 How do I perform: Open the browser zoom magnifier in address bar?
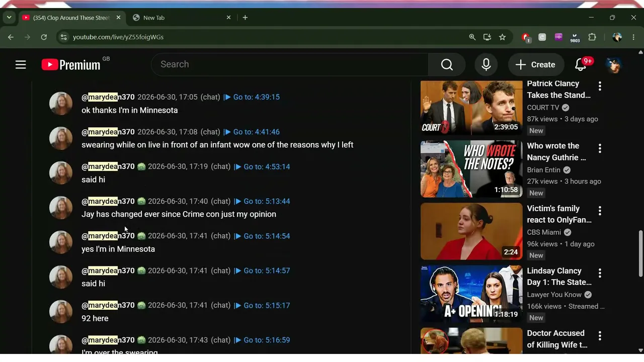472,37
